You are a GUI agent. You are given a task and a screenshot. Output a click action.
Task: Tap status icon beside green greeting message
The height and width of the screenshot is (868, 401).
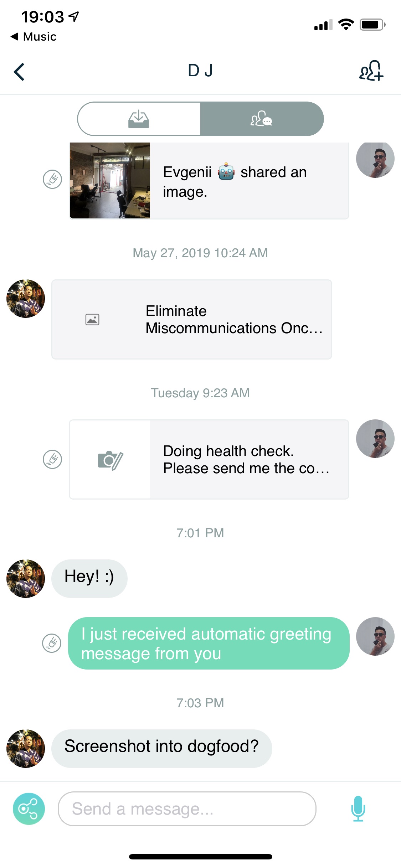[x=52, y=643]
